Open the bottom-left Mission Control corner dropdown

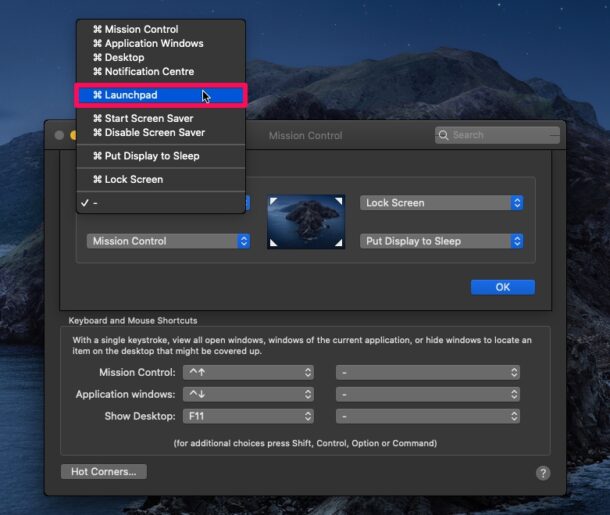[168, 241]
